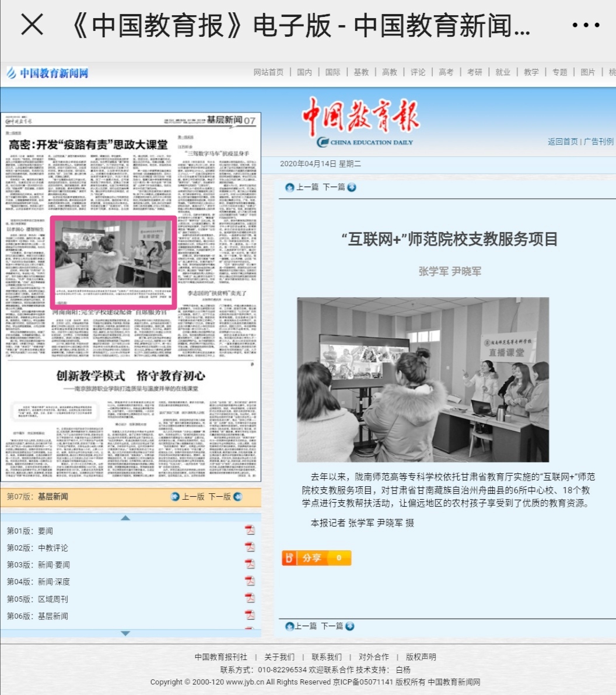Go to previous page edition 上一版

click(188, 497)
